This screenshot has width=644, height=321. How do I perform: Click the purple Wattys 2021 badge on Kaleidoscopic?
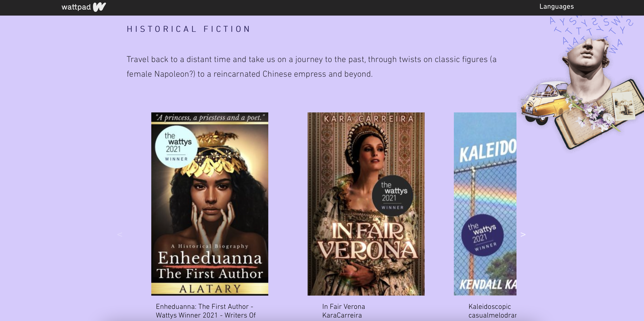click(482, 235)
